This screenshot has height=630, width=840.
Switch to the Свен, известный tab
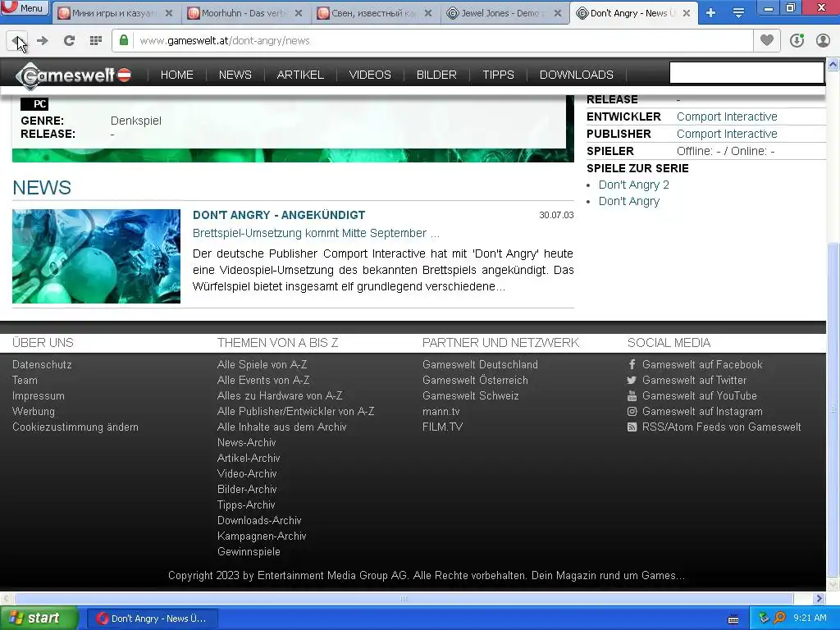373,13
